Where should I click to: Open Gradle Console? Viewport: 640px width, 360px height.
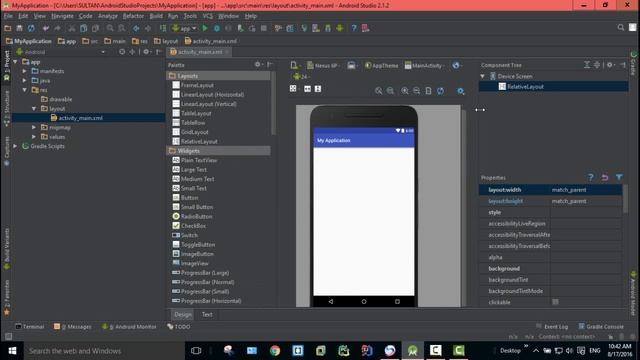601,327
